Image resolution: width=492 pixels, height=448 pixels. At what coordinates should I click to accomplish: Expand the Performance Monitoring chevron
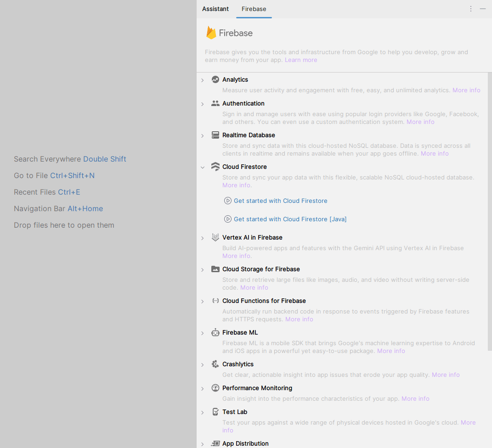[x=203, y=389]
